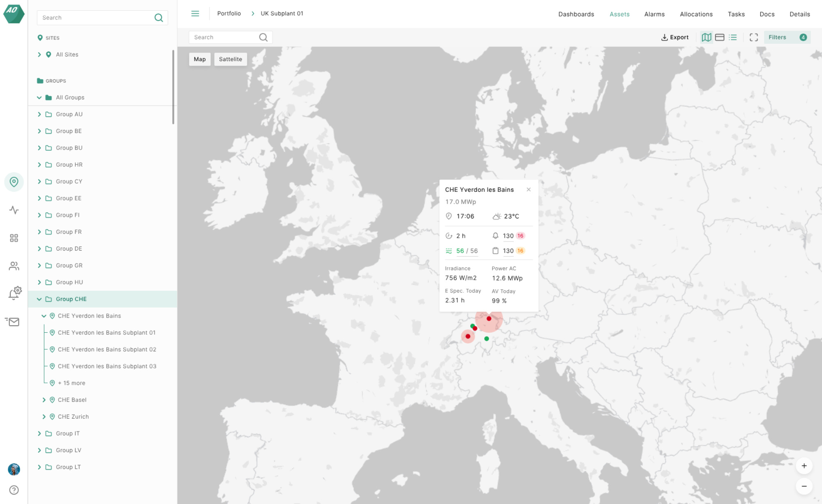The width and height of the screenshot is (822, 504).
Task: Click the Export button
Action: [x=674, y=37]
